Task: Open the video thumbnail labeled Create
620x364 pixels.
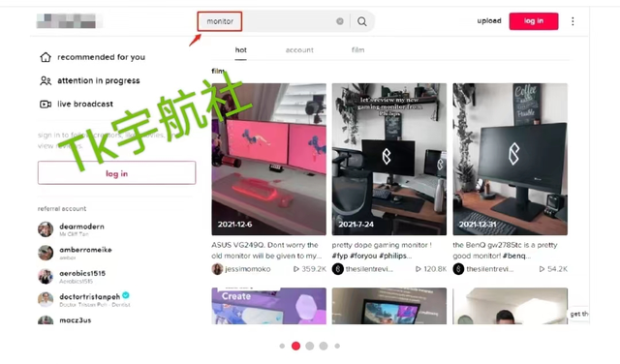Action: click(269, 306)
